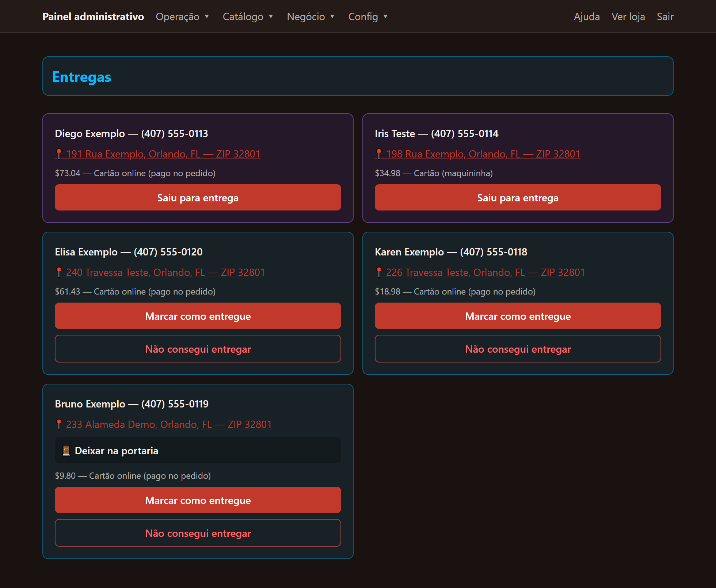Expand the Operação dropdown menu
This screenshot has height=588, width=716.
[x=182, y=16]
